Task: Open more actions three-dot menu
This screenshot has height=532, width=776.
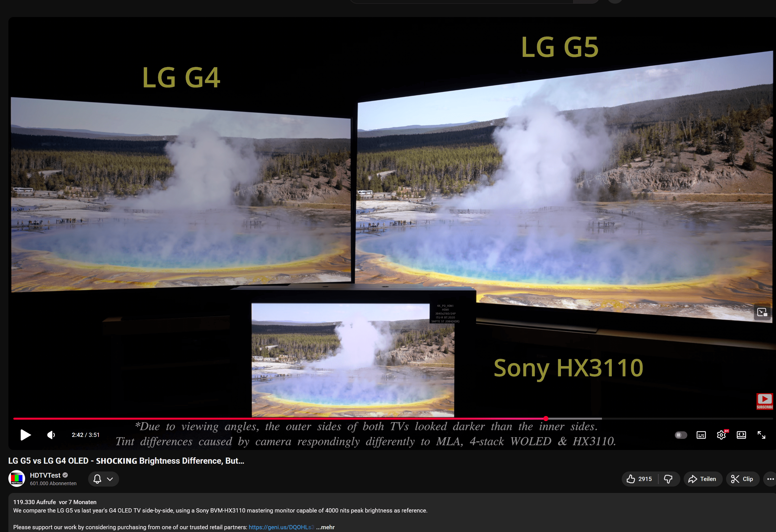Action: coord(770,479)
